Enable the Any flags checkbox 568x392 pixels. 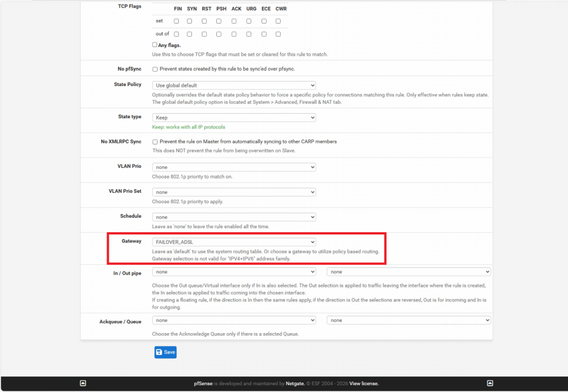coord(155,45)
